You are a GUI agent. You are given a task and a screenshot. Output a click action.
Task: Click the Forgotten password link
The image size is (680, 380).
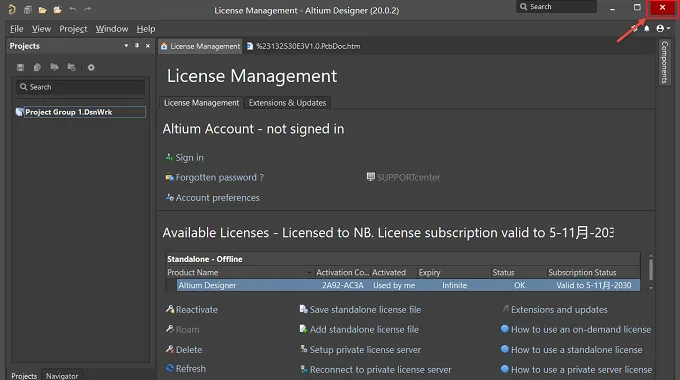[x=219, y=177]
